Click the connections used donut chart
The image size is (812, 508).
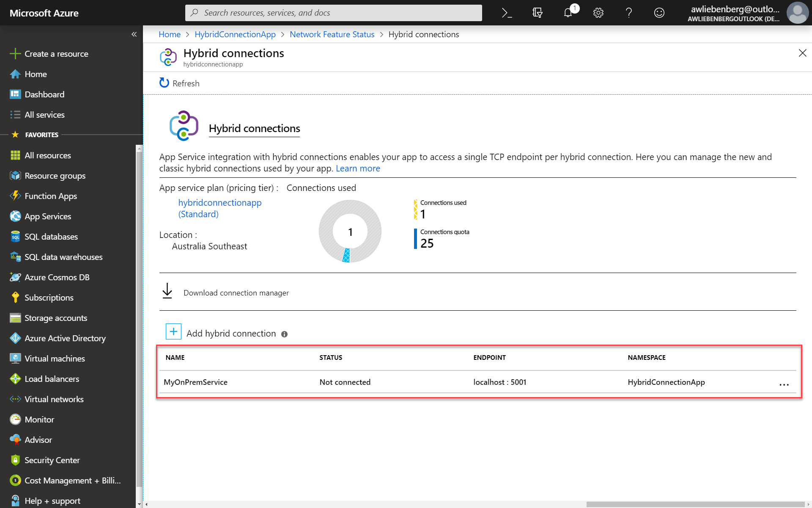pos(350,231)
